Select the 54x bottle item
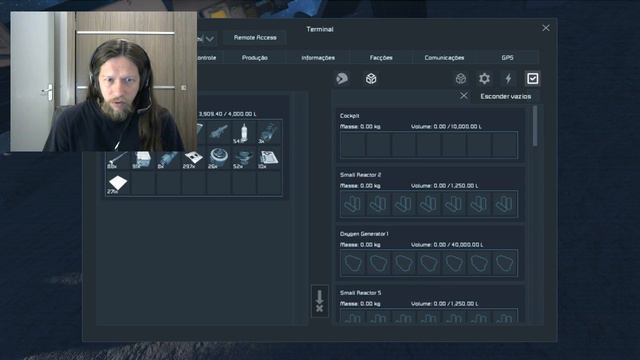The height and width of the screenshot is (360, 640). [243, 133]
